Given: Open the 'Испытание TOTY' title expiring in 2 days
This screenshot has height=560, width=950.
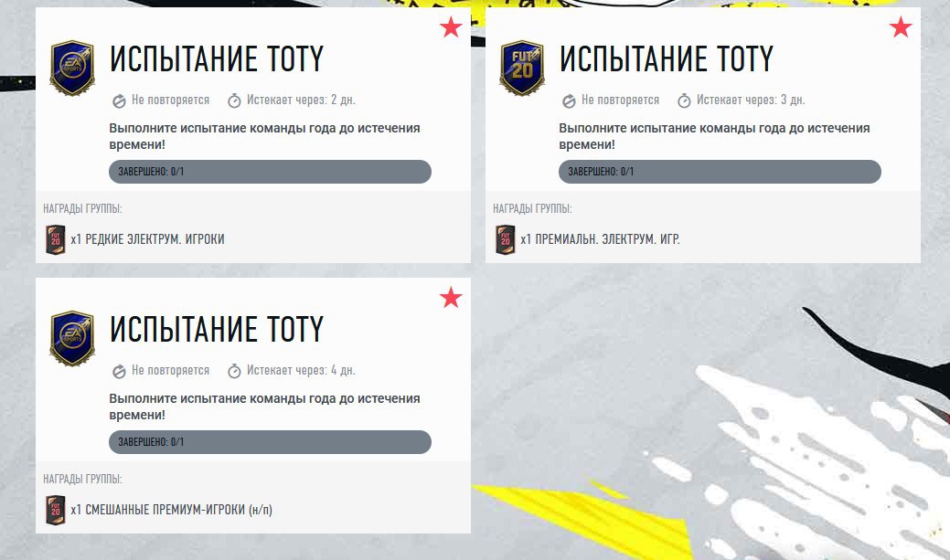Looking at the screenshot, I should pos(217,58).
